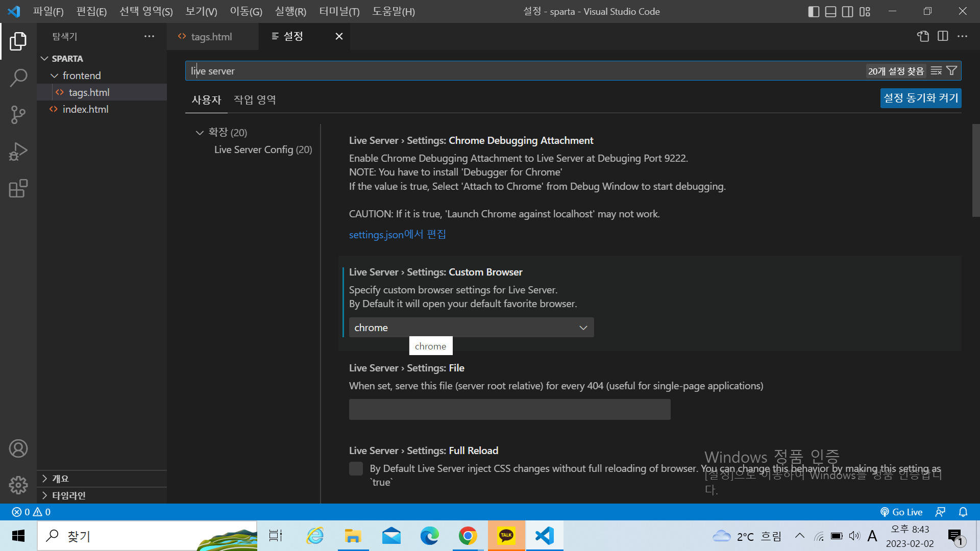Click 설정 동기화 켜기 button
This screenshot has height=551, width=980.
[x=921, y=98]
